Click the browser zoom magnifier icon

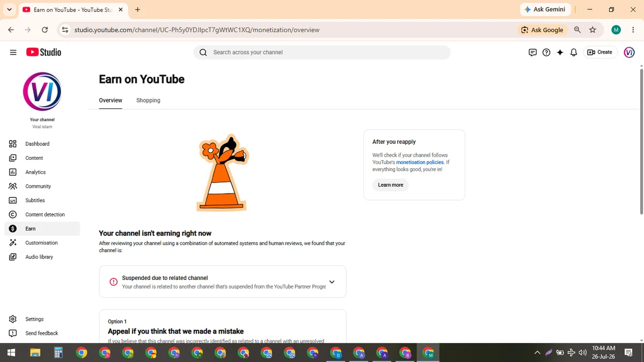tap(577, 30)
